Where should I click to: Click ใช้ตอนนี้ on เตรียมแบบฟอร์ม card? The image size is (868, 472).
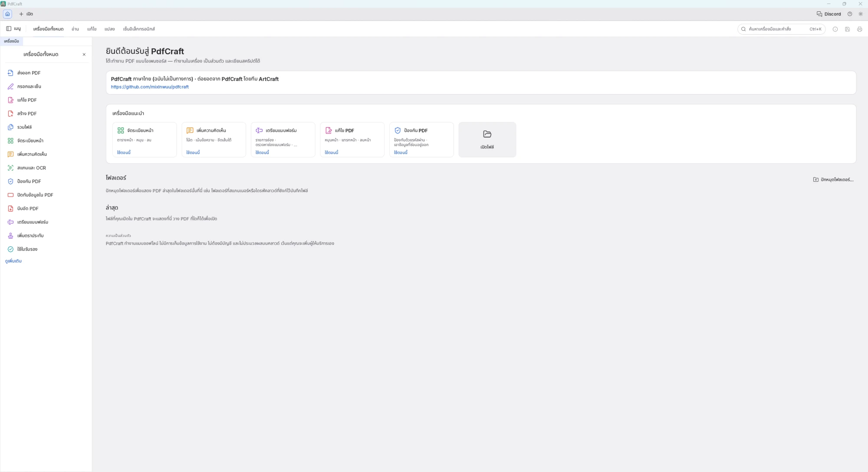(x=262, y=152)
